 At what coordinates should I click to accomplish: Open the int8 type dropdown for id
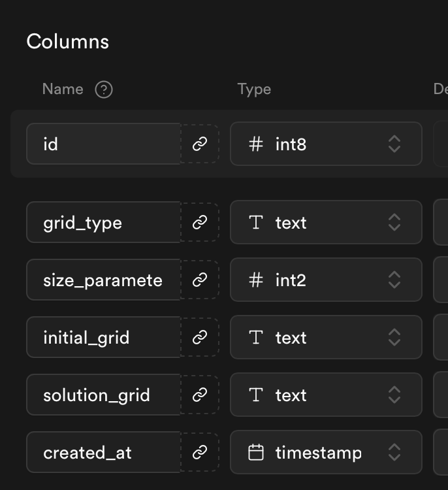[x=326, y=144]
